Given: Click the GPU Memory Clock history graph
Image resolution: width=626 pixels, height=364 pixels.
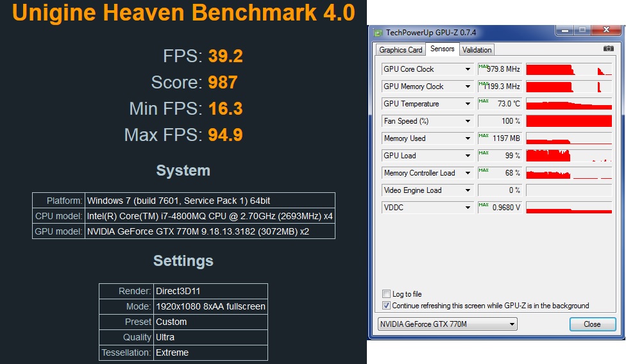Looking at the screenshot, I should pos(569,87).
